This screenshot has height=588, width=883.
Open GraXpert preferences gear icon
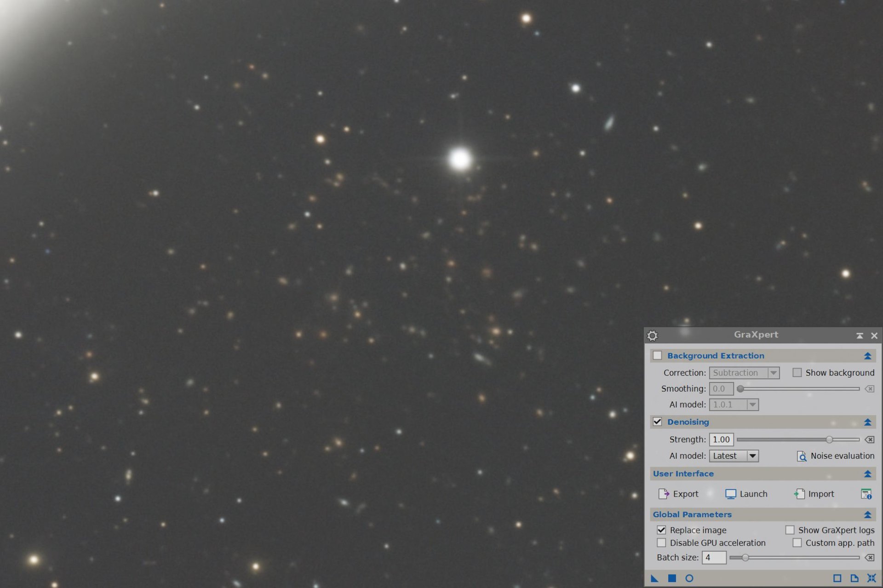[x=652, y=336]
